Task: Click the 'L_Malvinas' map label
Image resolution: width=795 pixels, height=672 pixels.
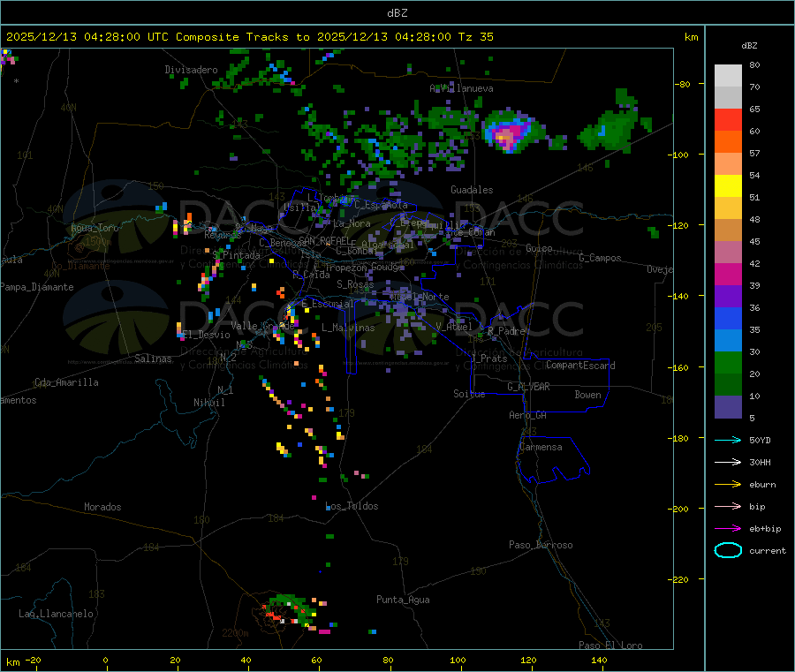Action: coord(348,328)
